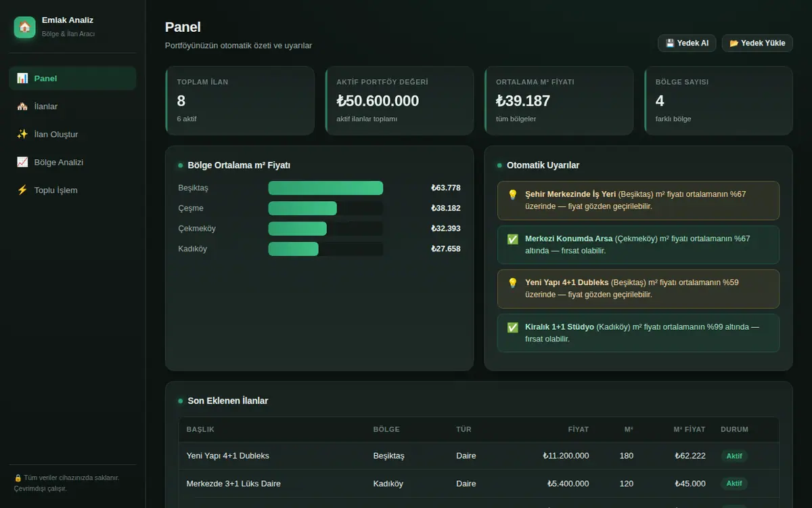Click the Aktif badge for Merkezde 3+1 Lüks Daire
Viewport: 812px width, 508px height.
(734, 484)
